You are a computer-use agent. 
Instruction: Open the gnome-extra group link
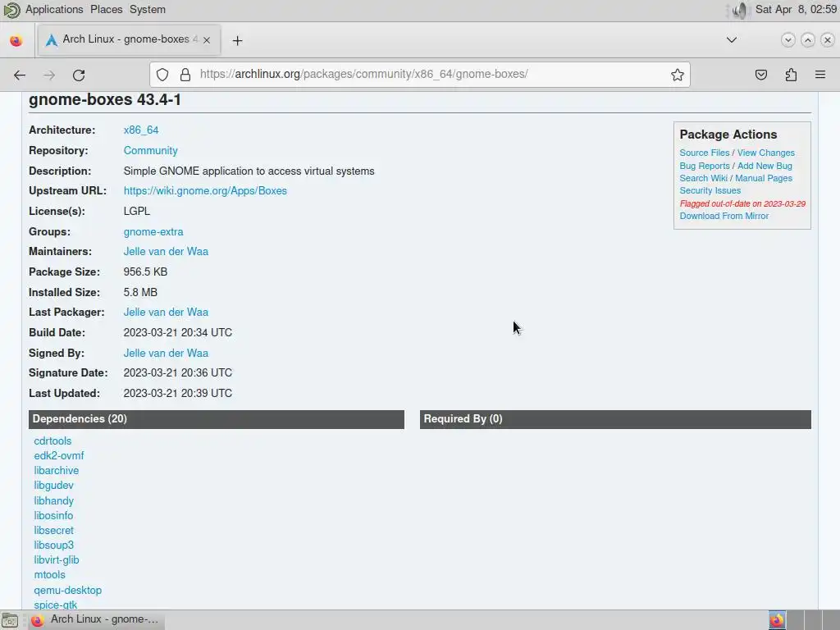(x=153, y=232)
